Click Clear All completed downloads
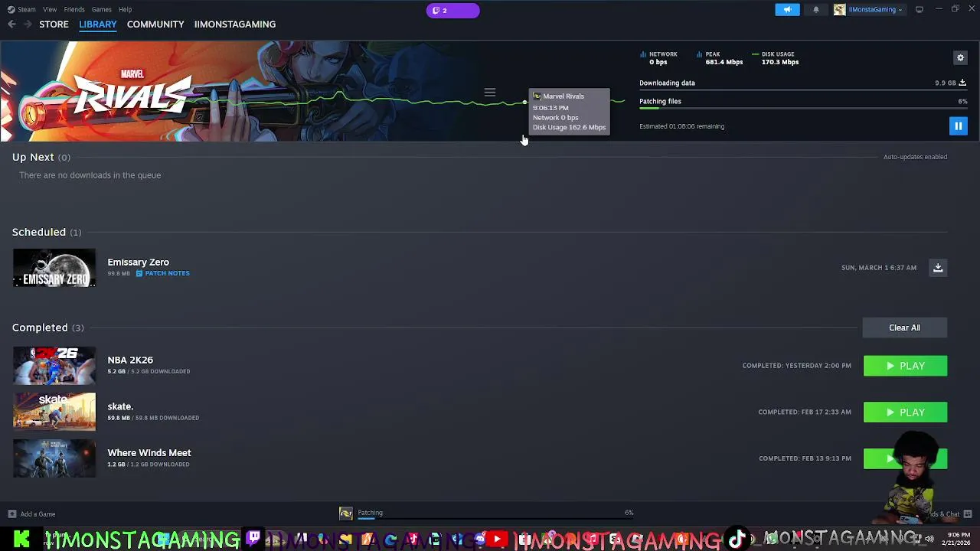This screenshot has height=551, width=980. [905, 328]
